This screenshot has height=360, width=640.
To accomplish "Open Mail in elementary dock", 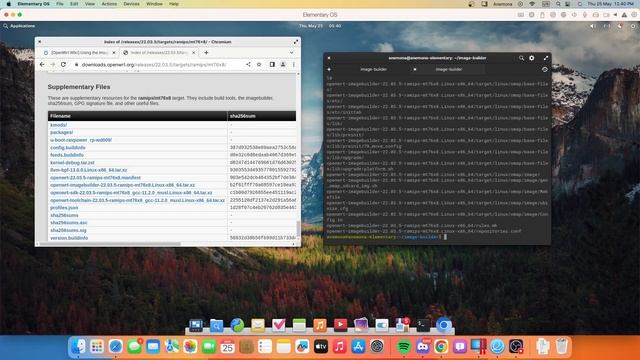I will (x=258, y=325).
